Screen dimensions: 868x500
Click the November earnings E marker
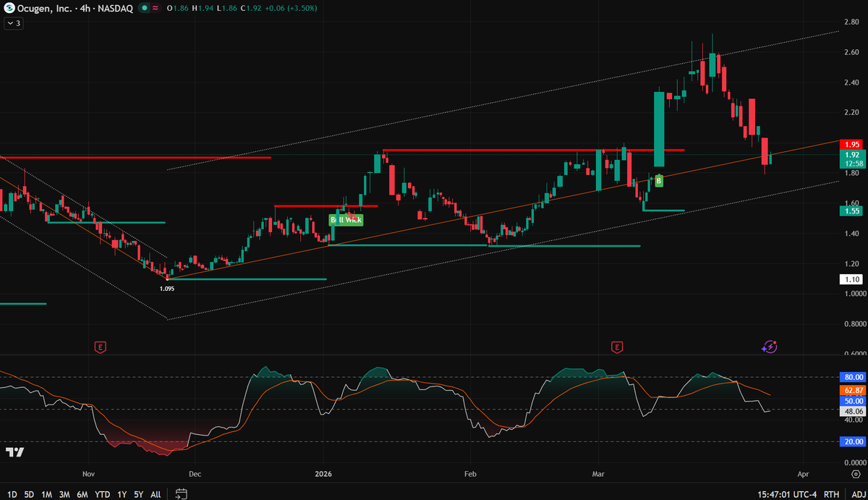pos(101,347)
